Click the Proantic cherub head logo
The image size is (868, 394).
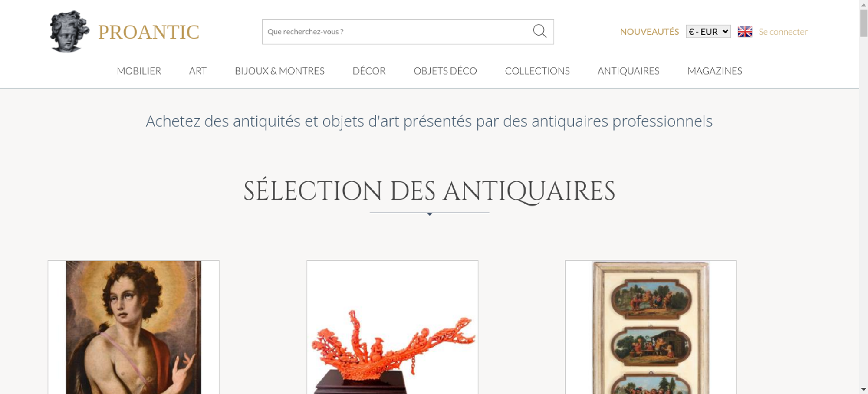click(x=69, y=31)
